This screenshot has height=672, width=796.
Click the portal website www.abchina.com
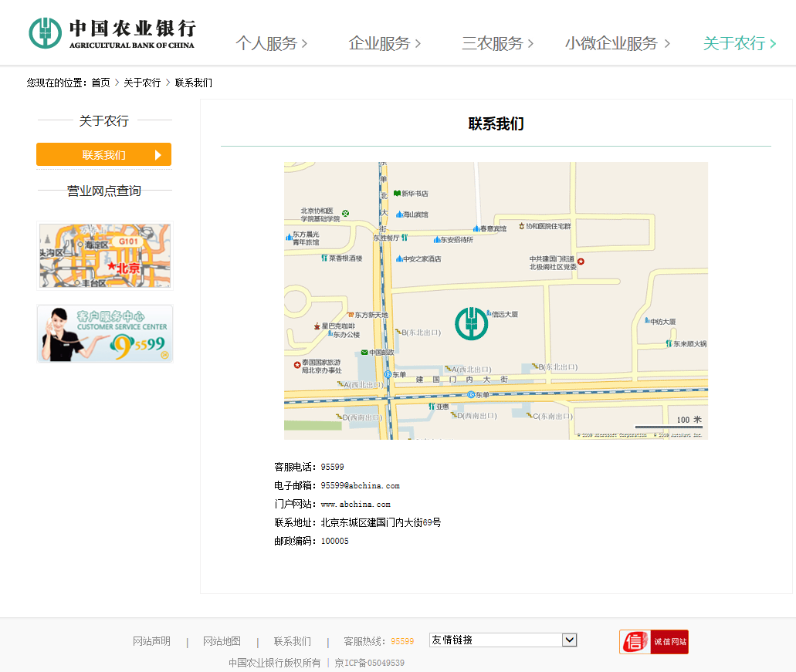[x=355, y=504]
